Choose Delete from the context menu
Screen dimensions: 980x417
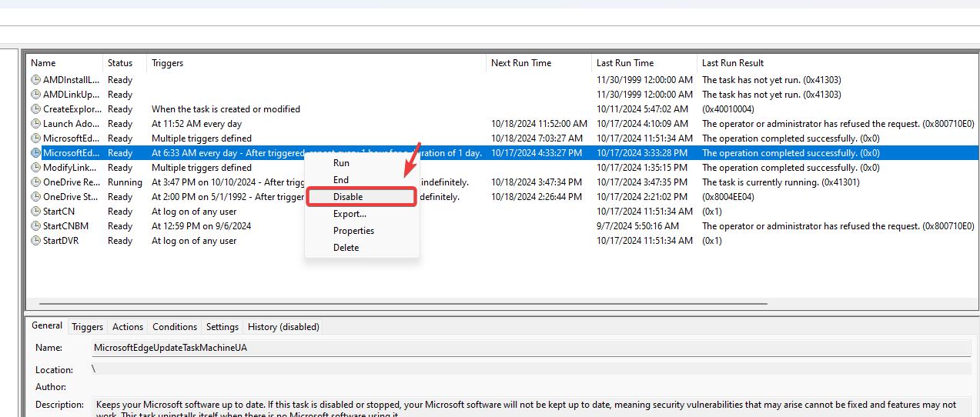click(x=362, y=248)
